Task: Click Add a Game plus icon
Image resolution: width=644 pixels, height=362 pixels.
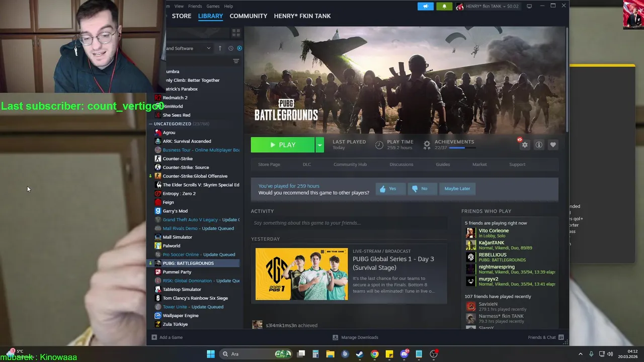Action: (x=154, y=337)
